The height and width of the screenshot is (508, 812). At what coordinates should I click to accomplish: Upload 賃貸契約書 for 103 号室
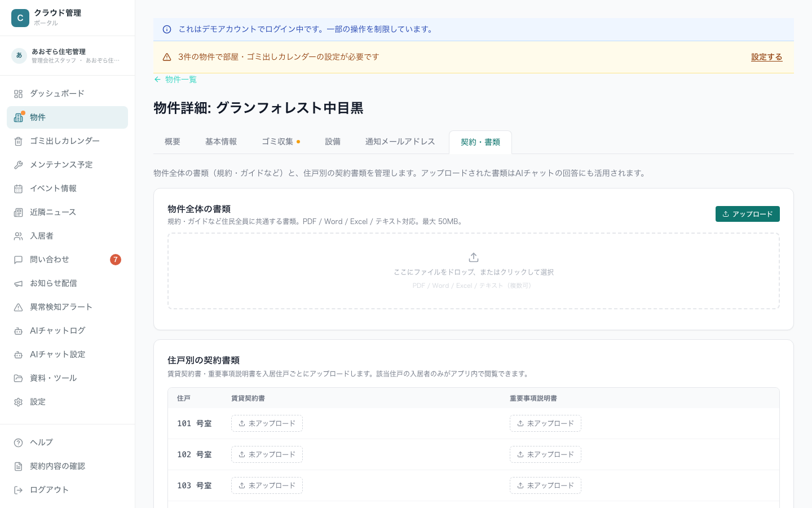tap(267, 485)
